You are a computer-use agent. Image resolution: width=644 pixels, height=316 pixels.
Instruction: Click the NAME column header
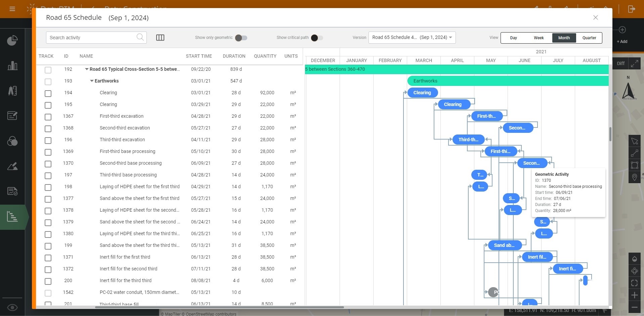tap(86, 56)
